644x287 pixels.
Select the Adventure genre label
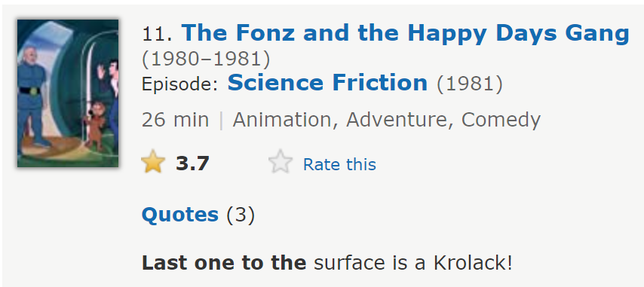(x=399, y=120)
